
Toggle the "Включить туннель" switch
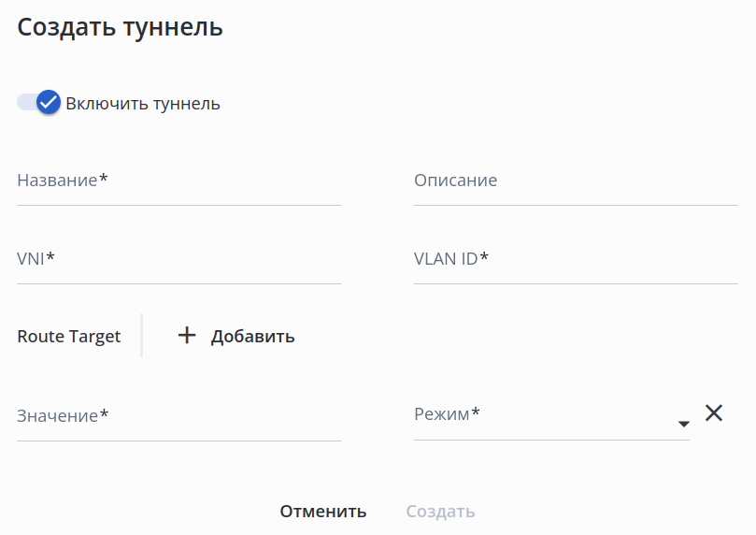39,103
